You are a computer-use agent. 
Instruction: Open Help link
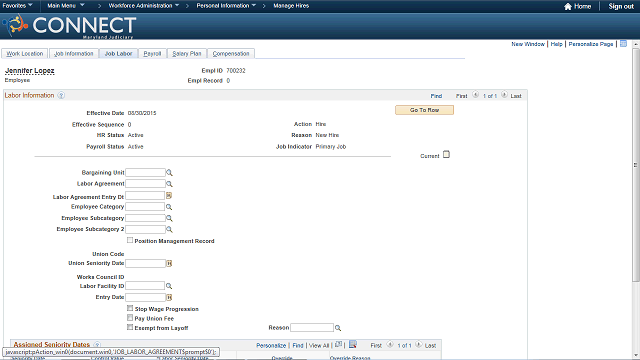point(556,44)
